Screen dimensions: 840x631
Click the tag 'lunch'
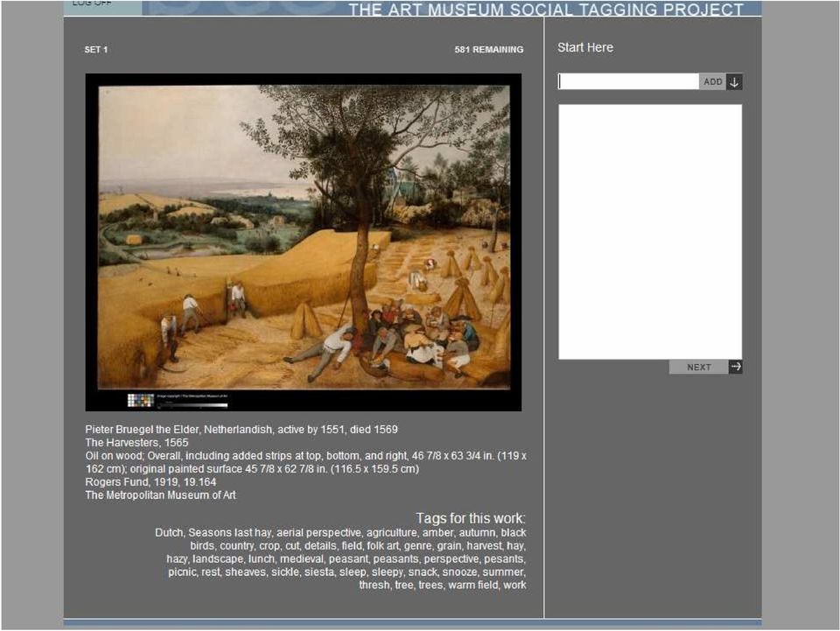coord(261,558)
